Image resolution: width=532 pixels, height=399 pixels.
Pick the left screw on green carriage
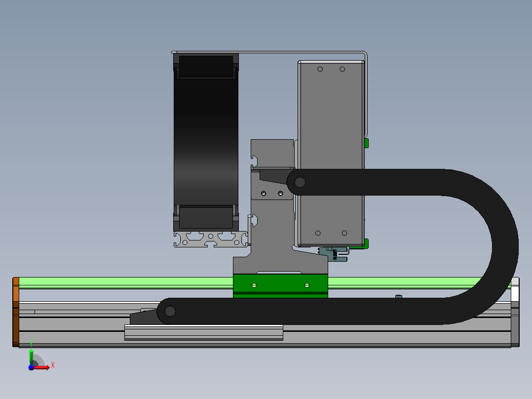(254, 285)
